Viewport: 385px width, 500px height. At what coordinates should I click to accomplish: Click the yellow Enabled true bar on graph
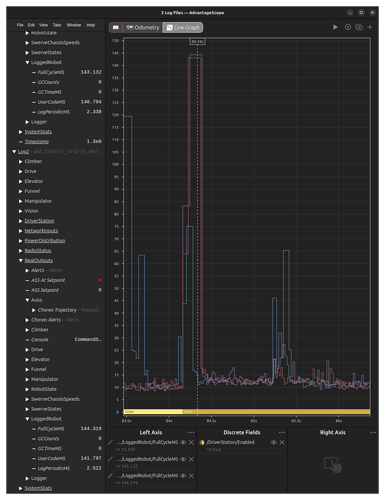pyautogui.click(x=276, y=412)
